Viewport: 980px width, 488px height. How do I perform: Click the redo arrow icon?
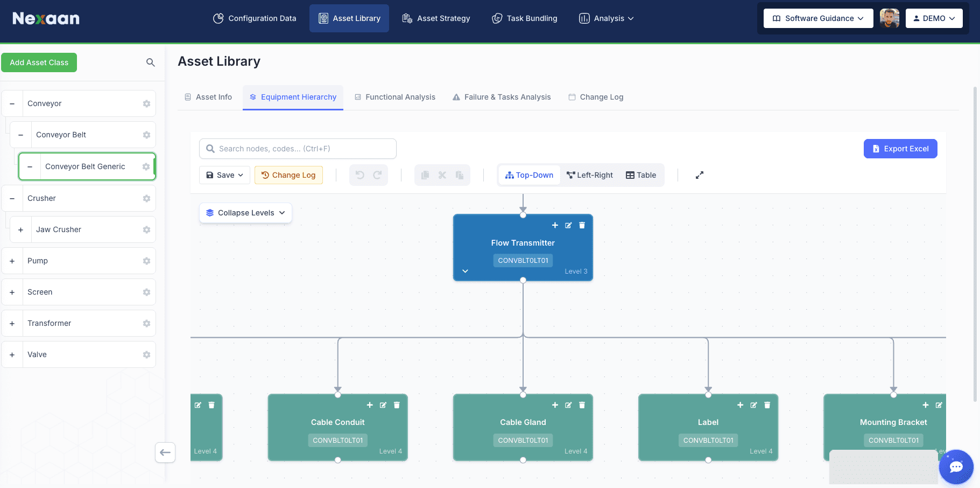pyautogui.click(x=377, y=175)
